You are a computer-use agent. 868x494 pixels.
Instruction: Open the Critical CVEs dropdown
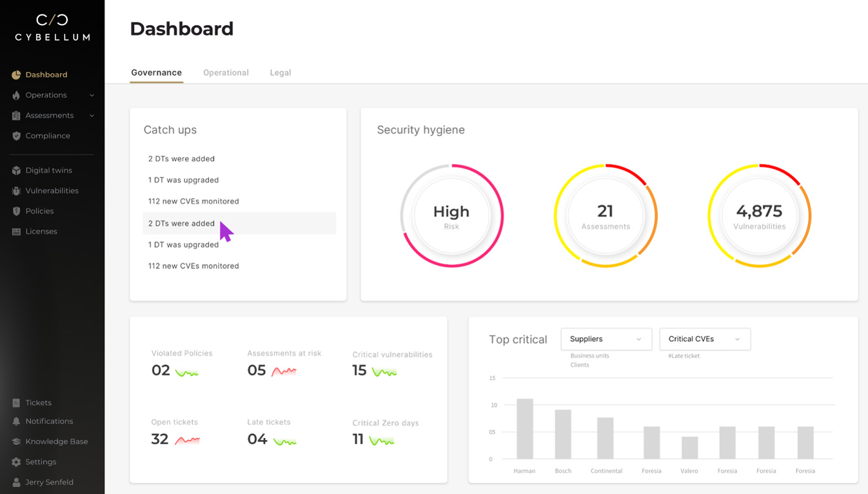point(704,339)
